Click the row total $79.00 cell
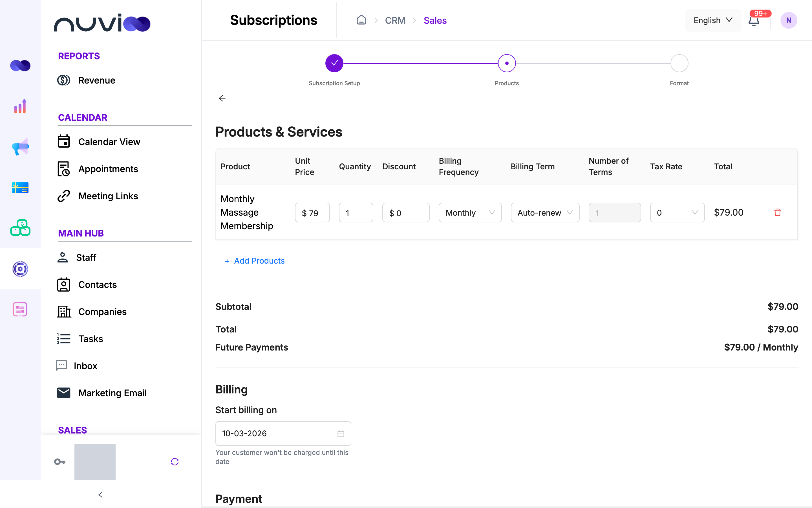This screenshot has width=812, height=508. click(x=729, y=212)
